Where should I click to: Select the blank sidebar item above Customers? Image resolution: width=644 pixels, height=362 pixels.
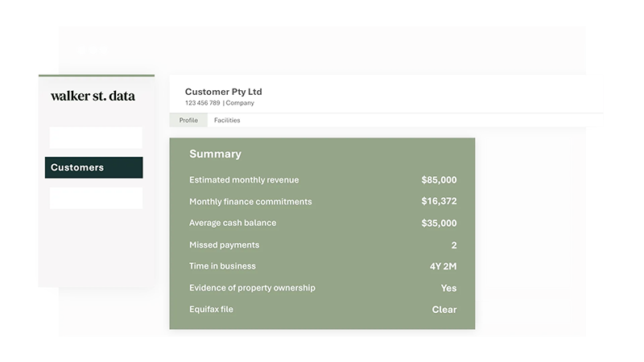coord(96,138)
